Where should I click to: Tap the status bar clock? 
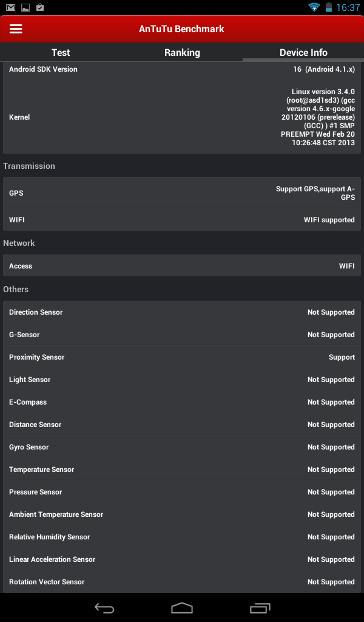click(x=348, y=8)
